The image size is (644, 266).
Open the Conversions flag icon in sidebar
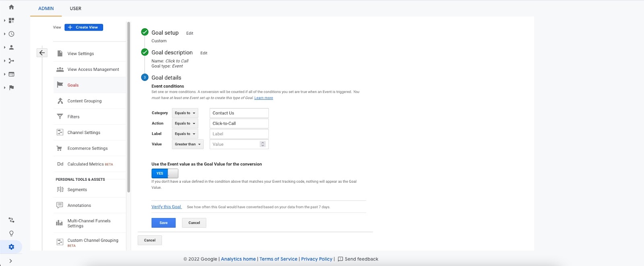click(11, 88)
